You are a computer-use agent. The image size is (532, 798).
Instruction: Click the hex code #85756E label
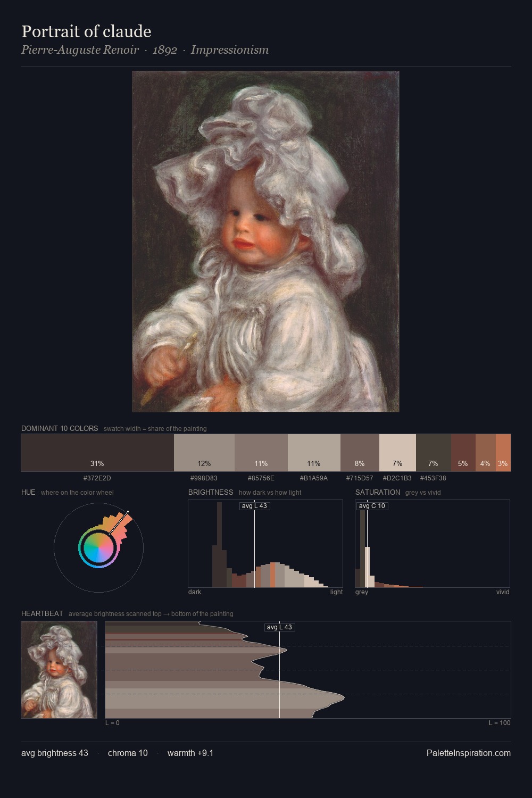(x=261, y=478)
